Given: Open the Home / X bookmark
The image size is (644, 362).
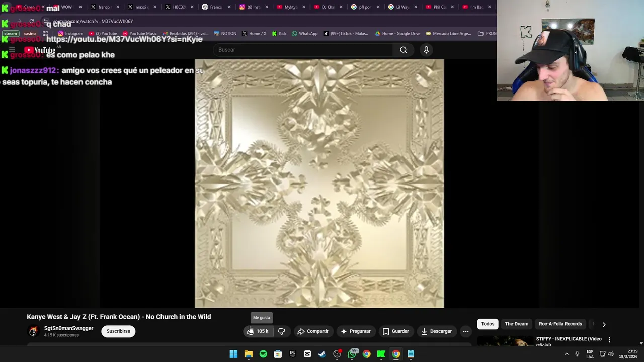Looking at the screenshot, I should pyautogui.click(x=254, y=34).
